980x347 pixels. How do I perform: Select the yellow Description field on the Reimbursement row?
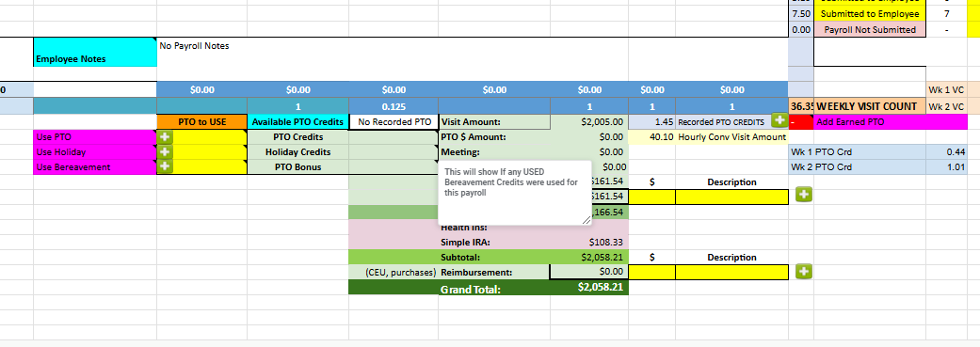pos(731,272)
